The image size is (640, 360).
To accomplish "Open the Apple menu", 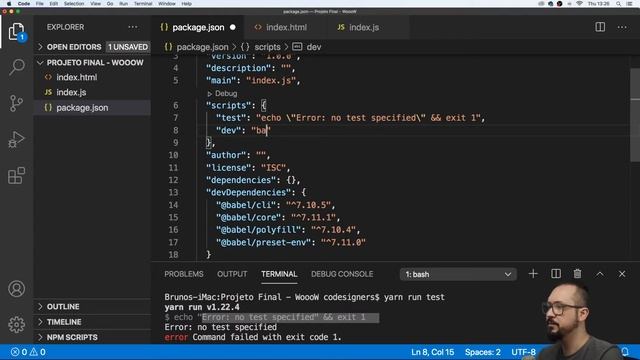I will click(x=9, y=4).
